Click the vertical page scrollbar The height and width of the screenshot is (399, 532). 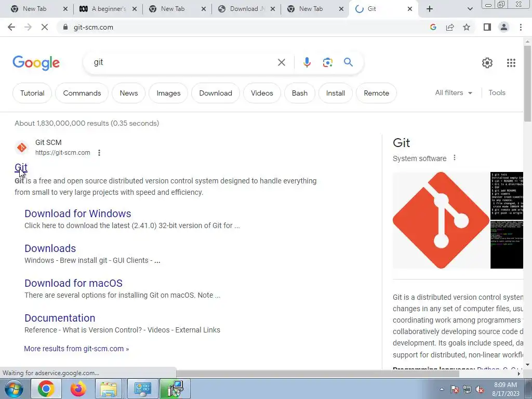coord(527,83)
